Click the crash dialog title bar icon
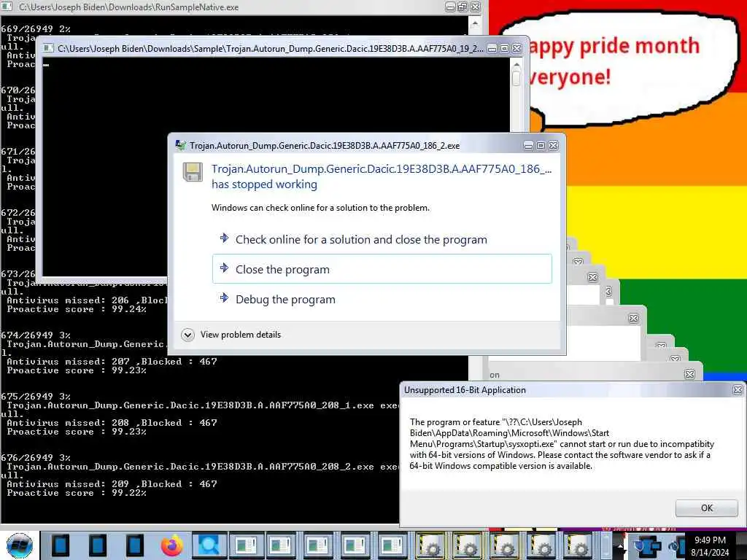This screenshot has width=747, height=560. (x=181, y=145)
